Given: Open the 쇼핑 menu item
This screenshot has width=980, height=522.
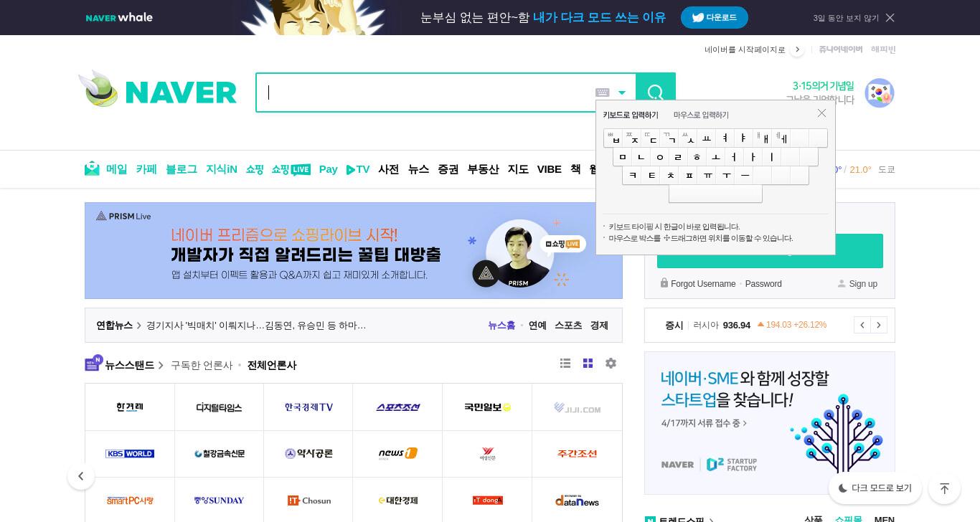Looking at the screenshot, I should point(255,169).
